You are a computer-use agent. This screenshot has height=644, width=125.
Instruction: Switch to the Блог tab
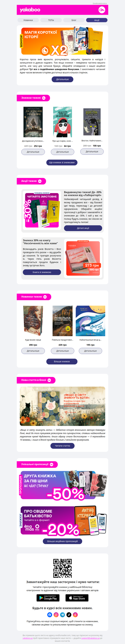74,20
